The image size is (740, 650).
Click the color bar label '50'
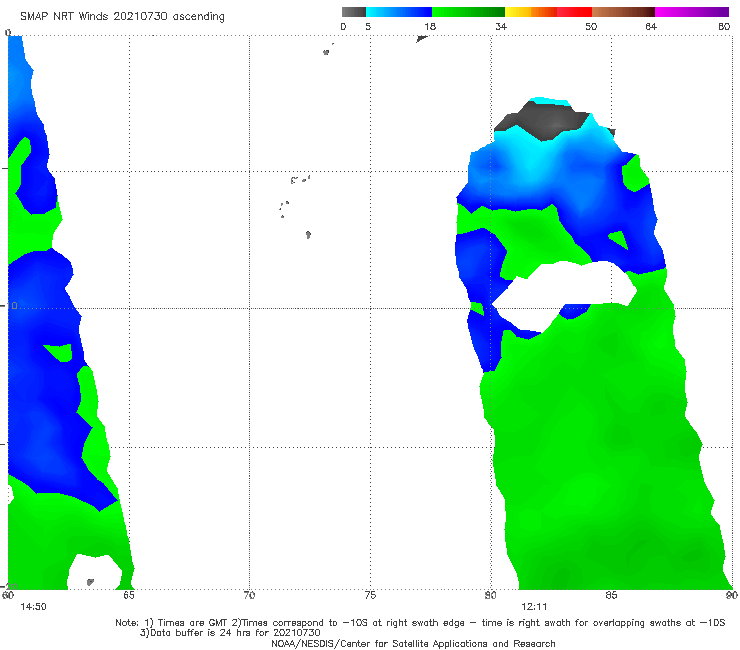[591, 26]
